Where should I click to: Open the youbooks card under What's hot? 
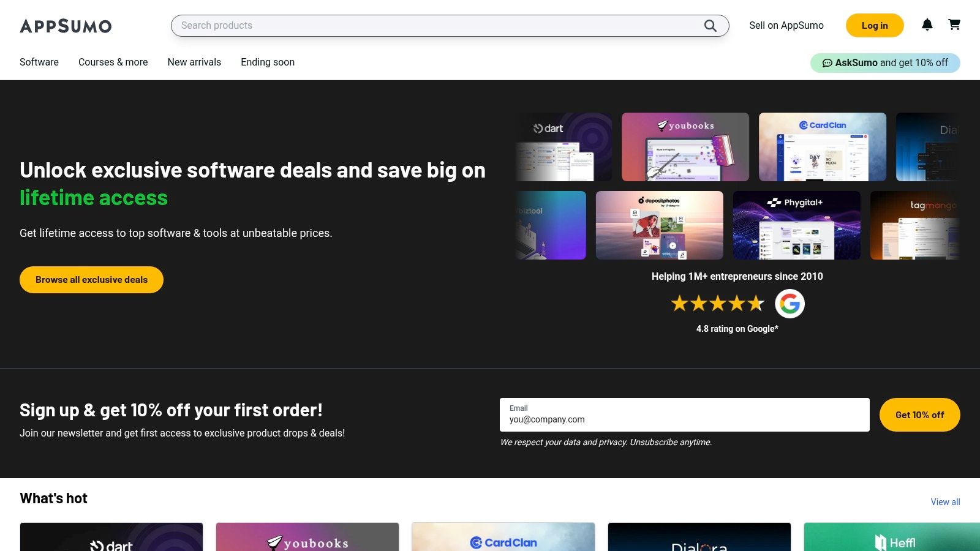(307, 537)
